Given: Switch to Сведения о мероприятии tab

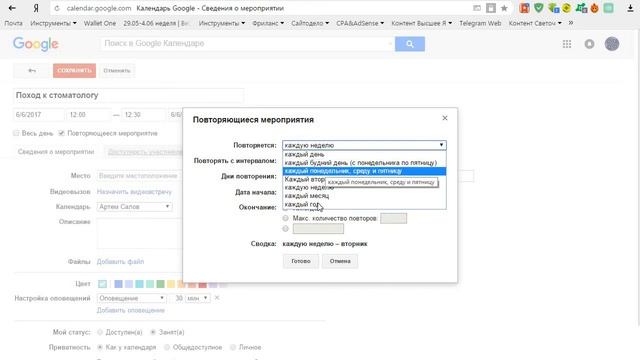Looking at the screenshot, I should pos(56,152).
